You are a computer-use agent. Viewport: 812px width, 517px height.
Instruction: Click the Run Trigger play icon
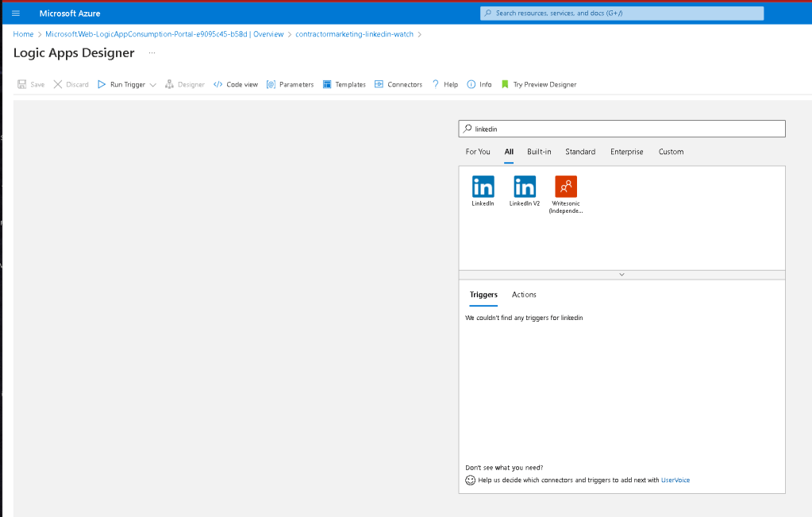point(102,84)
